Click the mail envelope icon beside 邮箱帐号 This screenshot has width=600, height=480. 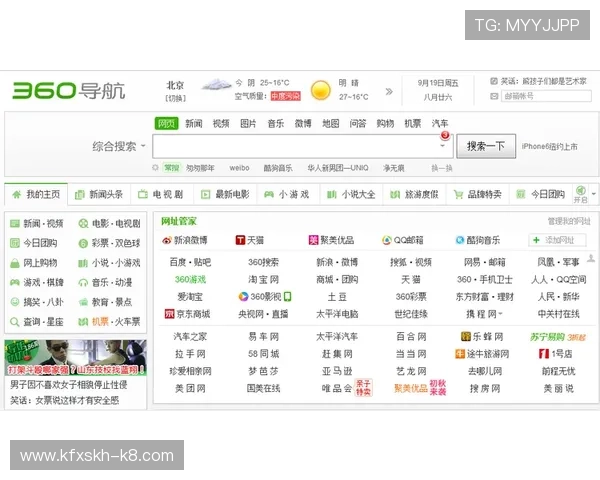click(x=494, y=96)
